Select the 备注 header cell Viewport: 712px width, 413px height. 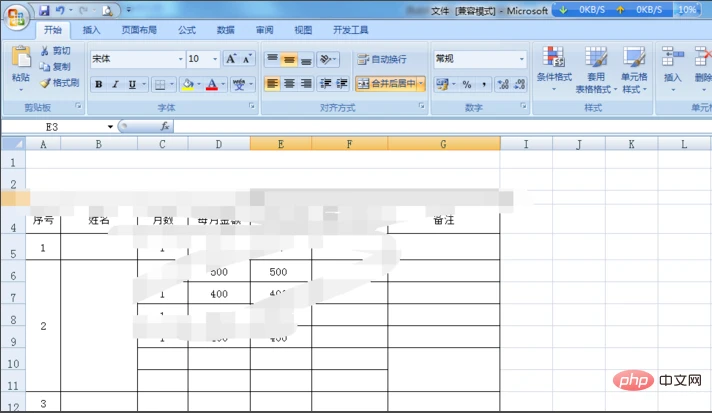tap(444, 221)
